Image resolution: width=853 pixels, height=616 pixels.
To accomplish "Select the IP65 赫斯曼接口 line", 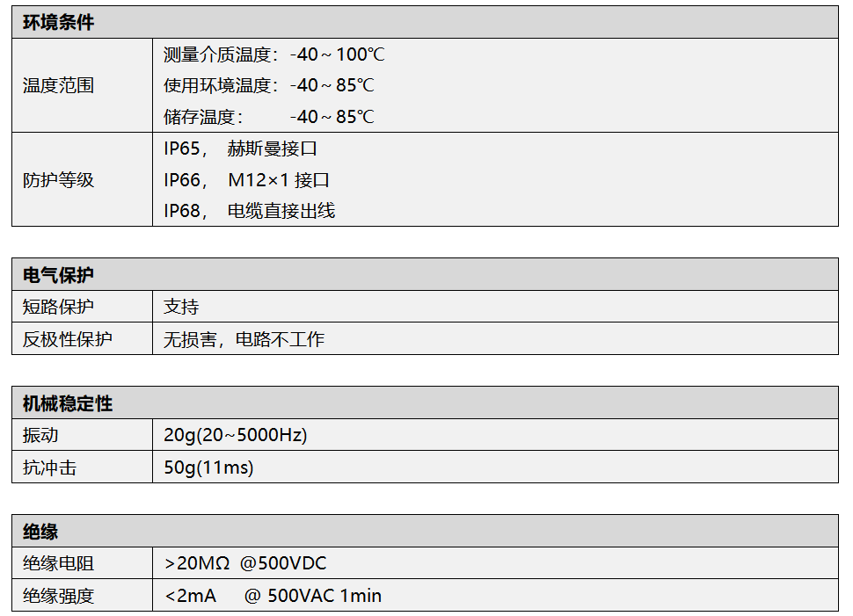I will (240, 149).
